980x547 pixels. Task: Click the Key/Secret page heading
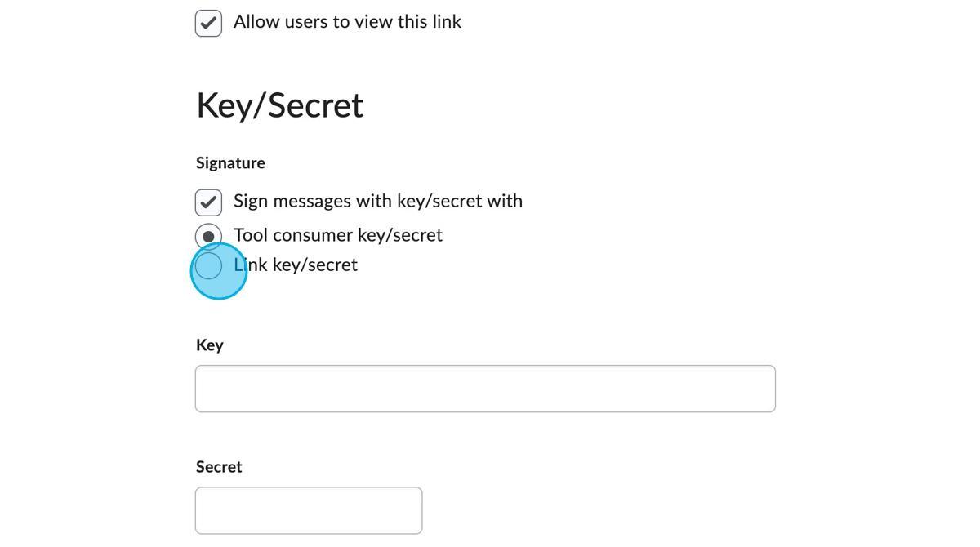[279, 105]
